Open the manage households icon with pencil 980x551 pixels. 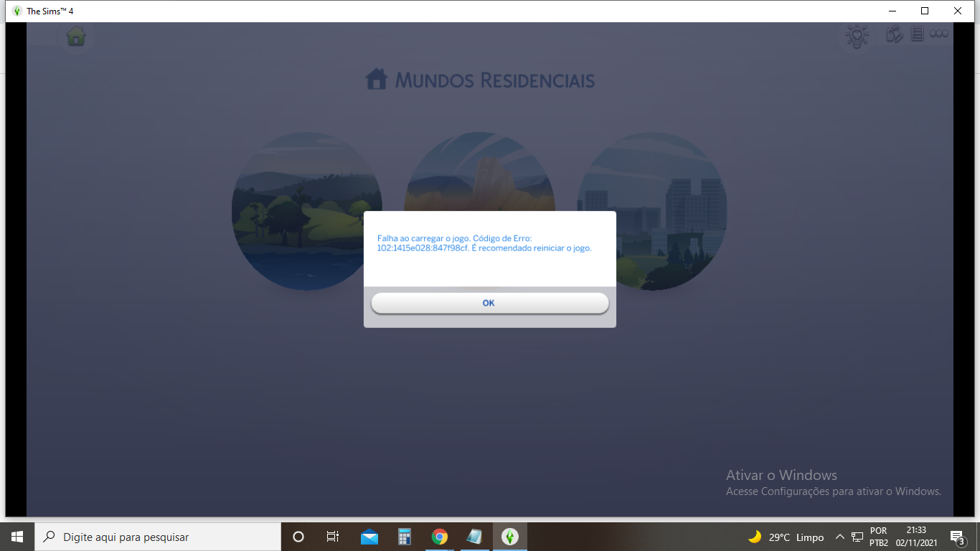(x=895, y=34)
